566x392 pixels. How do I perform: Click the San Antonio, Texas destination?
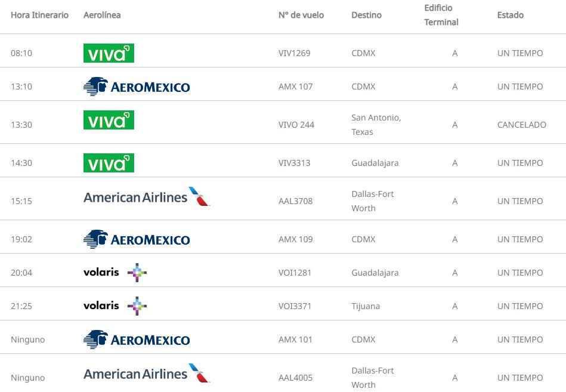pyautogui.click(x=376, y=125)
